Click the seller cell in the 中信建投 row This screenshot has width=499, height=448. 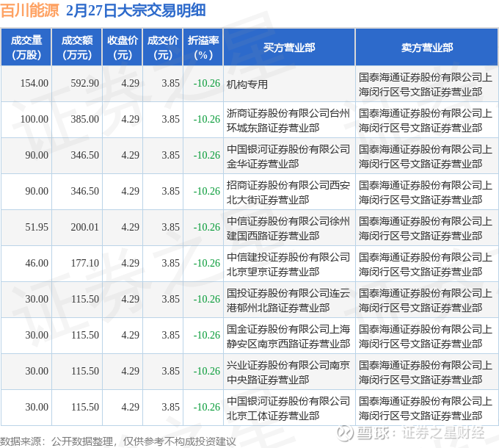tap(426, 264)
